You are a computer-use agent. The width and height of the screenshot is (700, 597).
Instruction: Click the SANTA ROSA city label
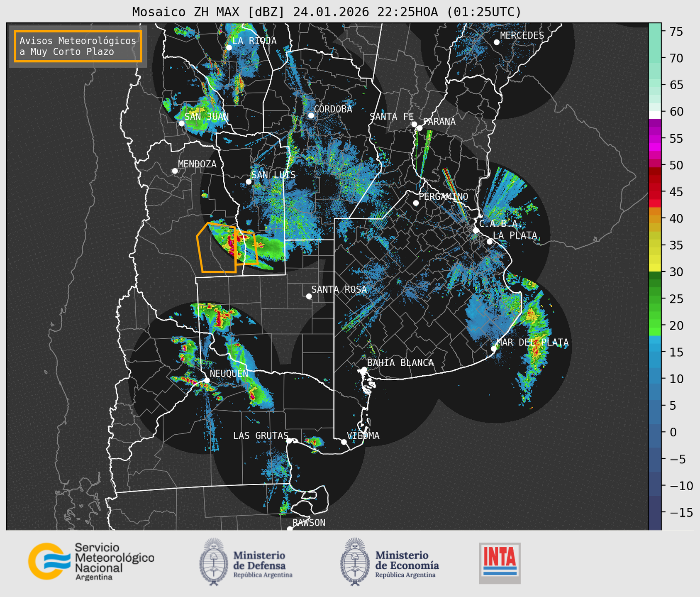point(339,289)
